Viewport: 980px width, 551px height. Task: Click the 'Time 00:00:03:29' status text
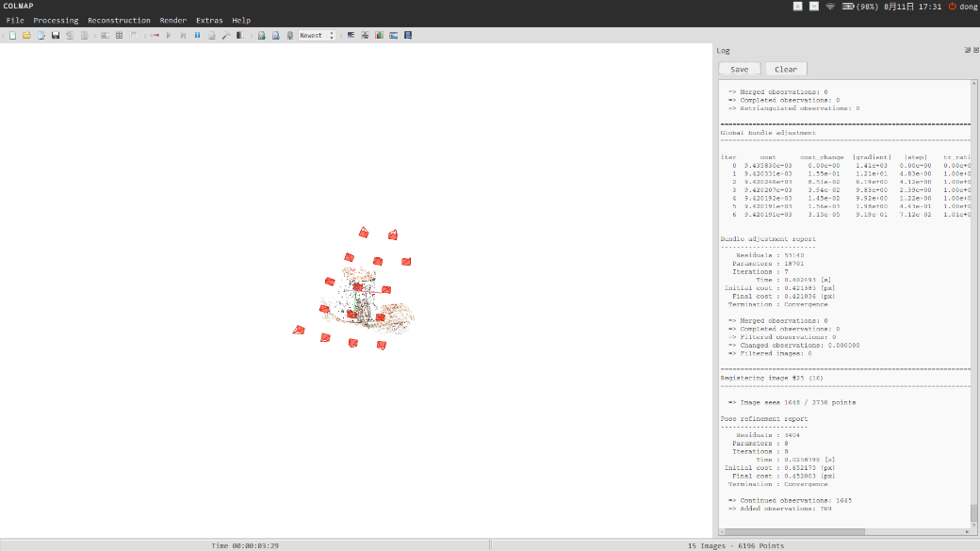click(245, 546)
